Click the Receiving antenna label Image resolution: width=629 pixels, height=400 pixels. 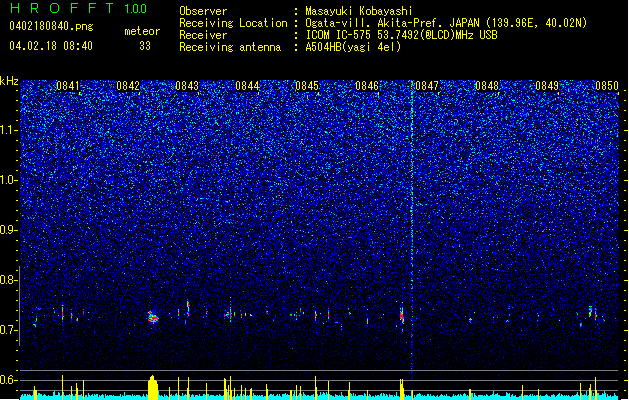tap(230, 47)
